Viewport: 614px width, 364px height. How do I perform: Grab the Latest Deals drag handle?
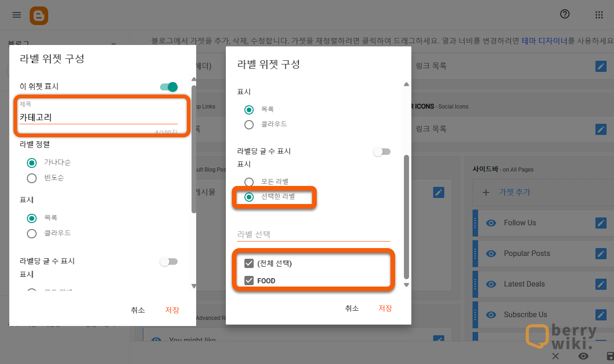pos(475,284)
